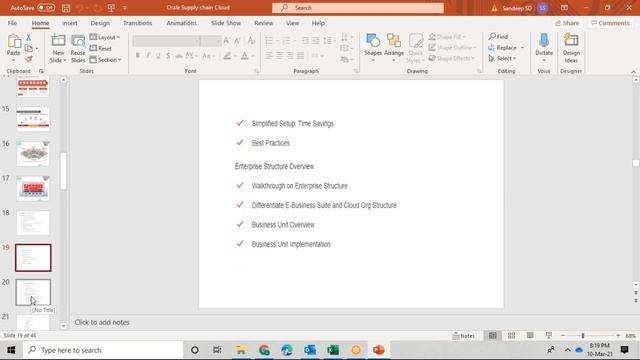The height and width of the screenshot is (360, 640).
Task: Open the Layout dropdown
Action: 104,38
